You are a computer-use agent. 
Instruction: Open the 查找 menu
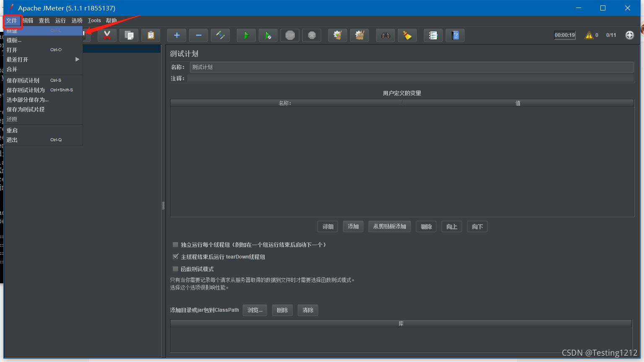[x=44, y=21]
